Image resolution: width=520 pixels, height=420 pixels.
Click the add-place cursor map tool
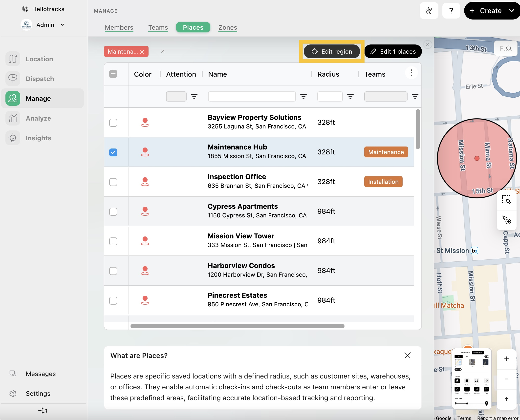(506, 220)
